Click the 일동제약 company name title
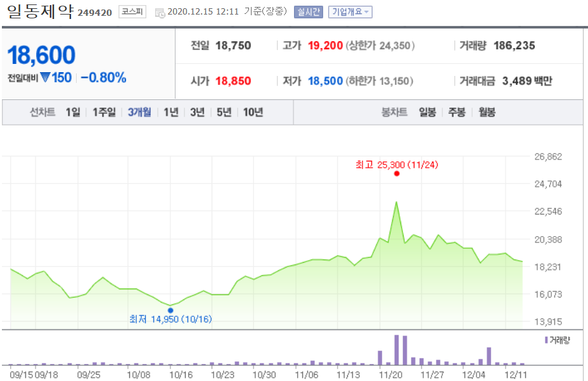This screenshot has height=381, width=588. 40,11
